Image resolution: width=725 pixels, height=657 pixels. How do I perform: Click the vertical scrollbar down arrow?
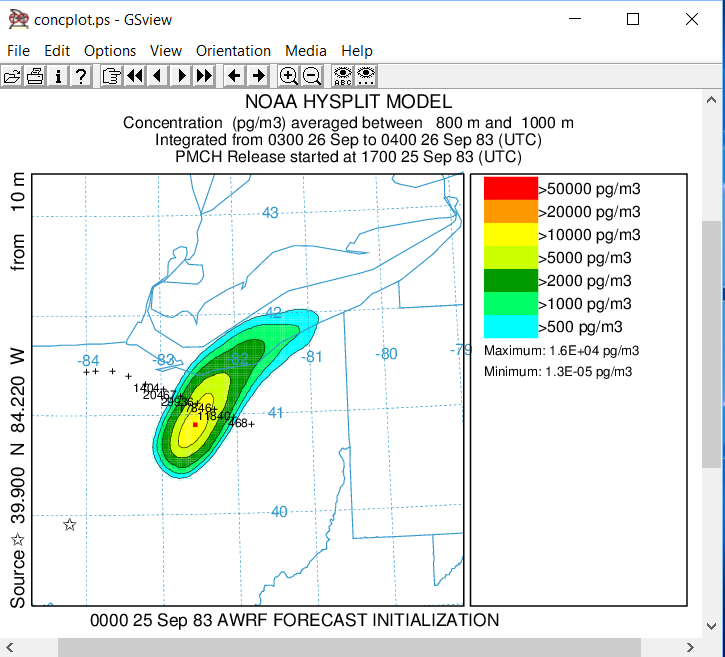tap(712, 625)
